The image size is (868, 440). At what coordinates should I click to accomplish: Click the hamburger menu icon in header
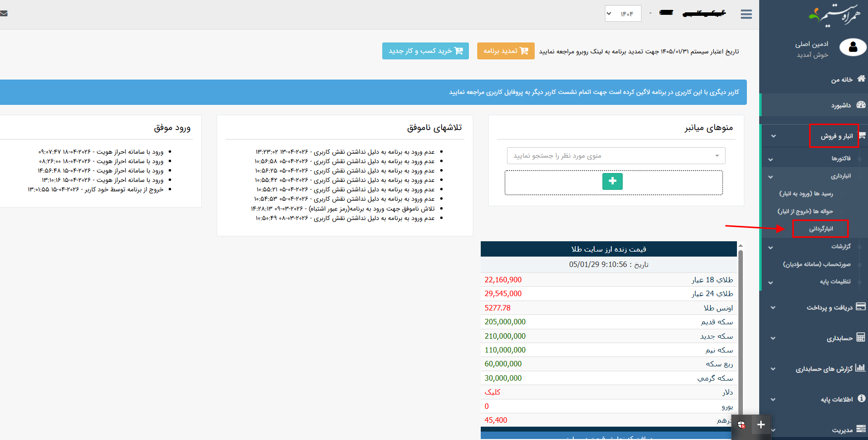(x=746, y=14)
